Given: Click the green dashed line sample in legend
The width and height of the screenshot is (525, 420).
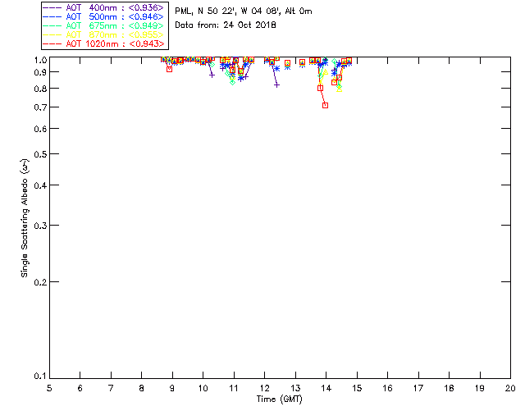Looking at the screenshot, I should pos(52,25).
